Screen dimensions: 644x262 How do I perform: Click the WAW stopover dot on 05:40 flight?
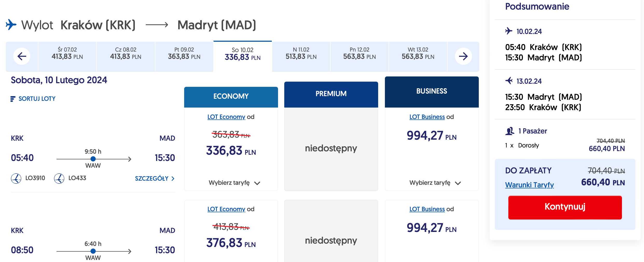(93, 159)
